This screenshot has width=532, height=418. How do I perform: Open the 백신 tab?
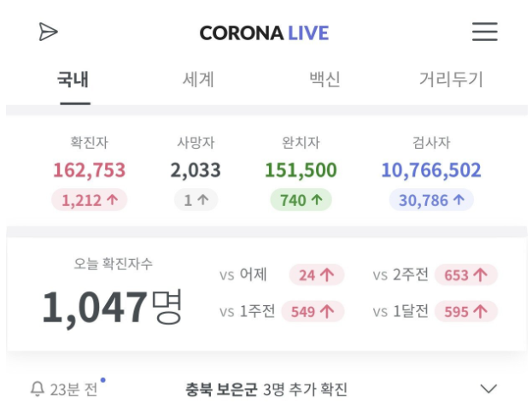(x=324, y=79)
